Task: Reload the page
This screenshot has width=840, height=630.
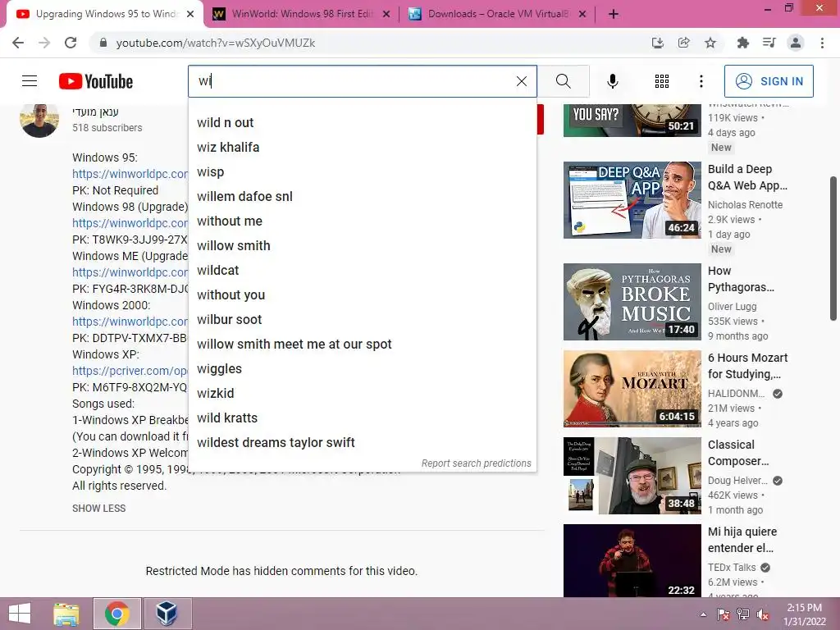Action: [x=71, y=43]
